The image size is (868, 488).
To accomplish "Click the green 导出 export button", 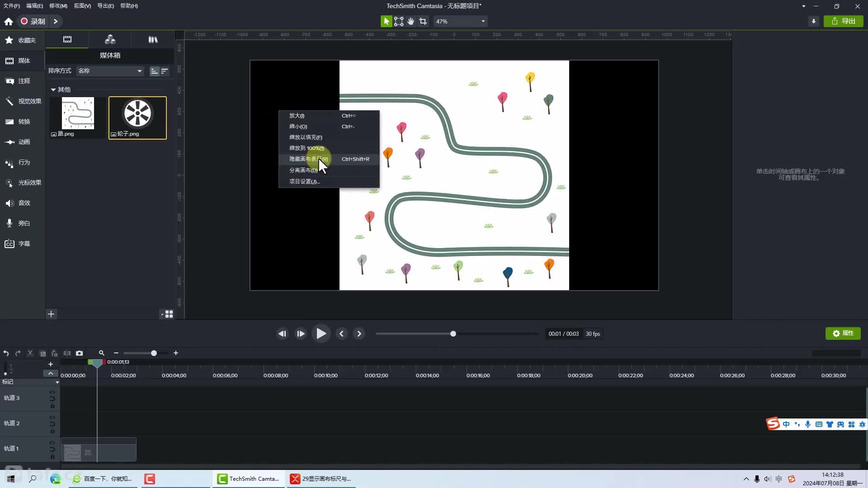I will pos(844,21).
